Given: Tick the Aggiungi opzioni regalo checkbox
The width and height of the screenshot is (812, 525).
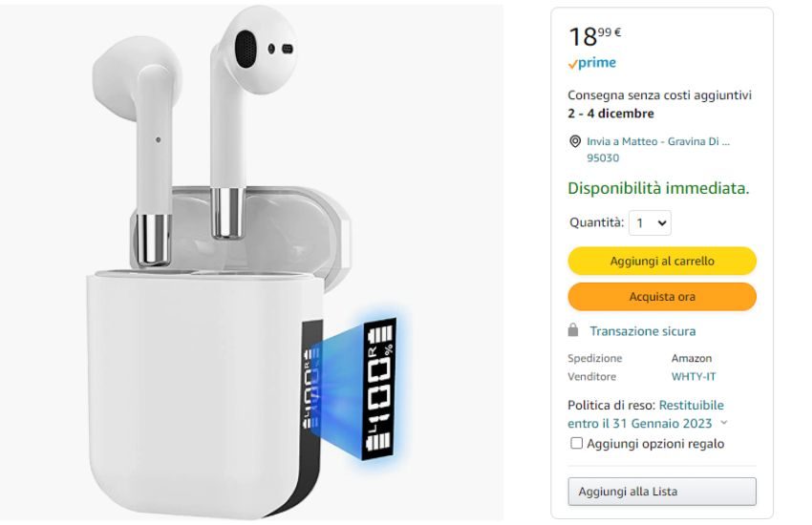Looking at the screenshot, I should (576, 443).
